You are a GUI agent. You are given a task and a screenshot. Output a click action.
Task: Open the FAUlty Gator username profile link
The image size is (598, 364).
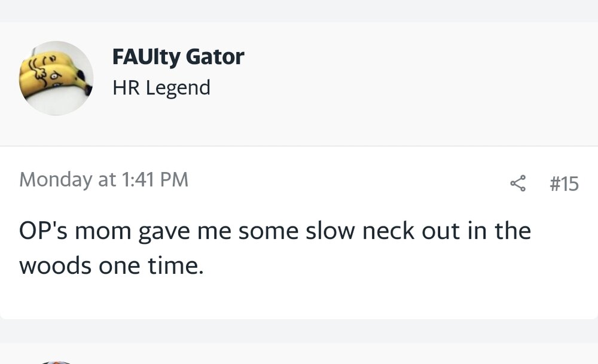pos(178,57)
